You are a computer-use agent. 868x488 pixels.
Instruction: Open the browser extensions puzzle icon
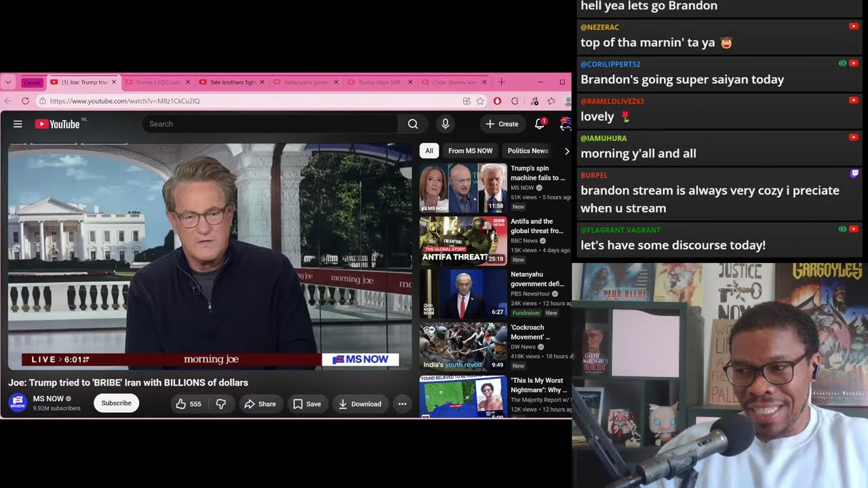pos(515,101)
